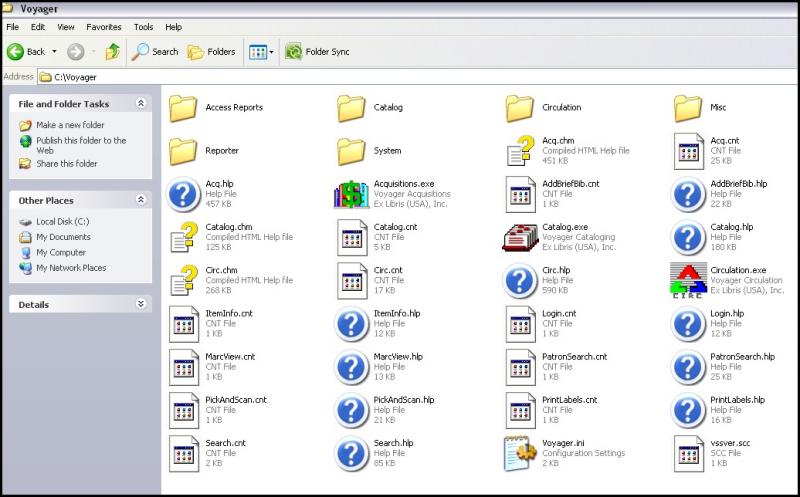Click the Forward navigation arrow
Image resolution: width=800 pixels, height=497 pixels.
[x=76, y=52]
